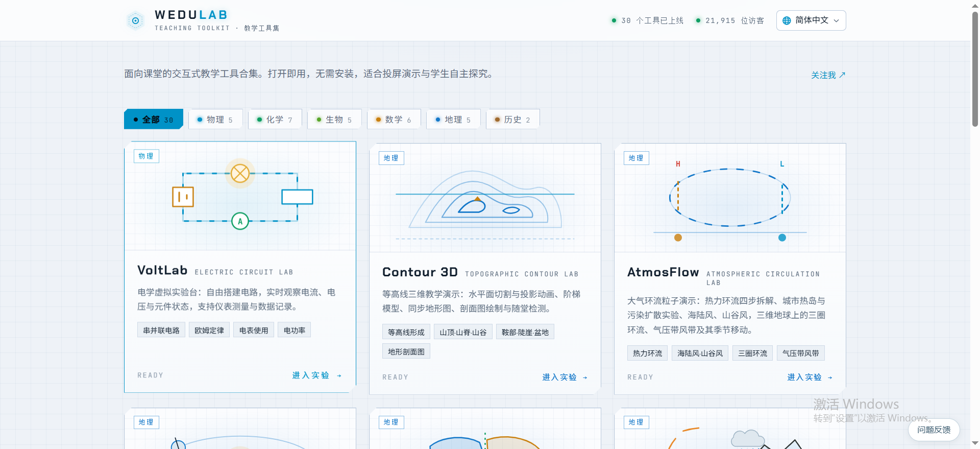
Task: Open the 简体中文 language dropdown
Action: [x=811, y=20]
